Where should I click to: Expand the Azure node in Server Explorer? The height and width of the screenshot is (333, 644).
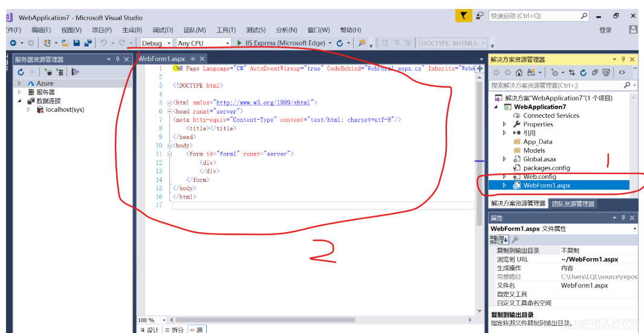pos(19,83)
